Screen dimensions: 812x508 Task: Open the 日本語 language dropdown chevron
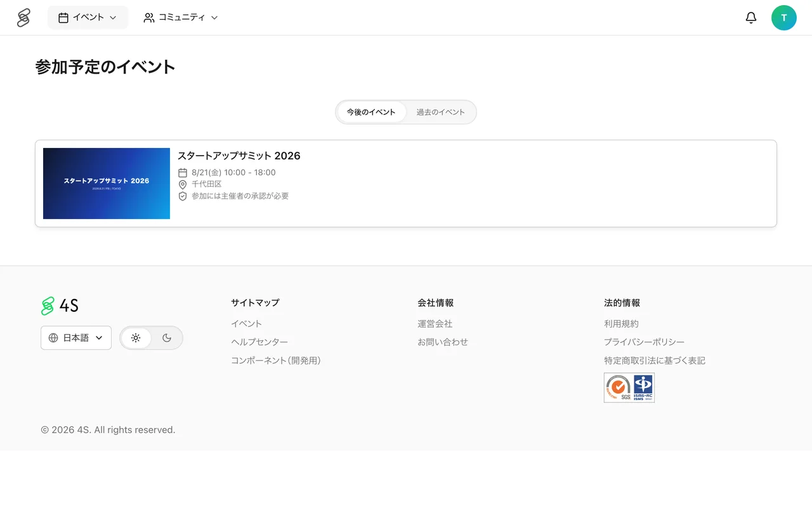pos(99,338)
